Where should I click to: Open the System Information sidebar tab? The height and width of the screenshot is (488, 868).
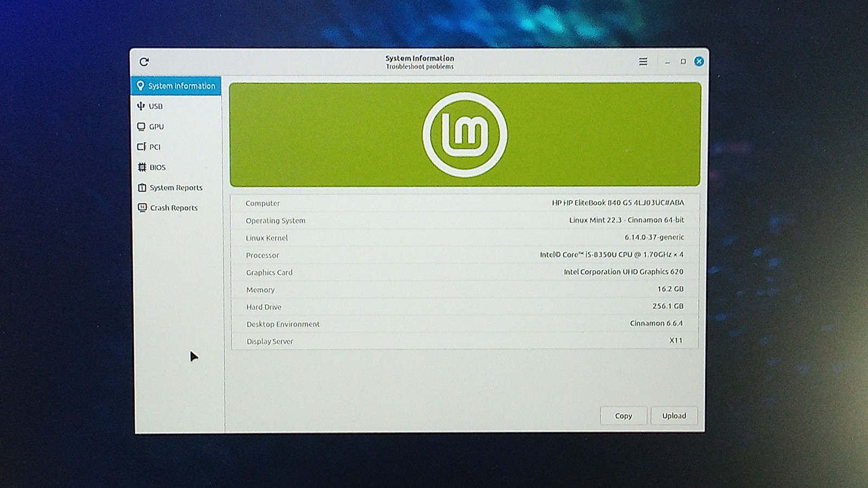[x=176, y=86]
